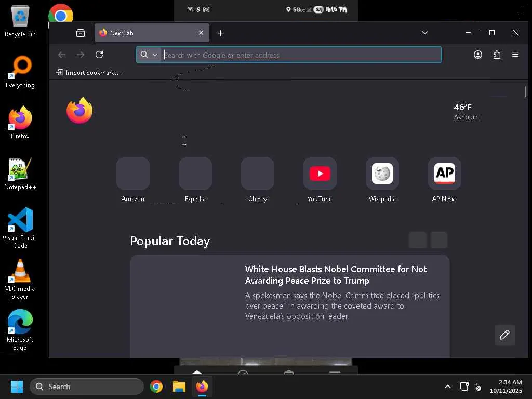Read the article summary about Nobel Committee spokesman
The width and height of the screenshot is (532, 399).
click(342, 305)
